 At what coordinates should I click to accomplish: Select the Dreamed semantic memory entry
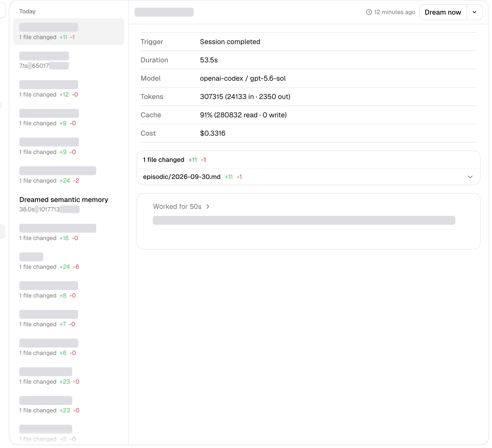(69, 204)
